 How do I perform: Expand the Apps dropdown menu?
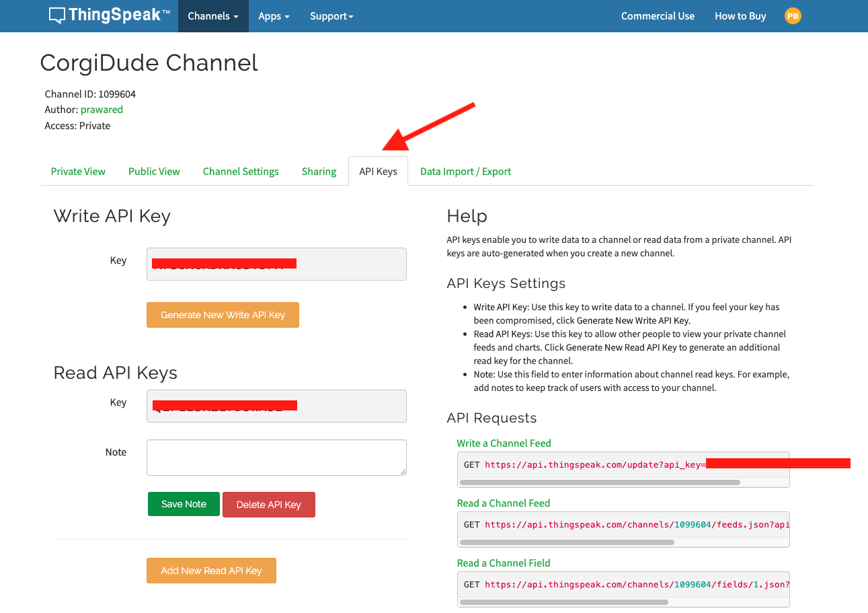[274, 16]
